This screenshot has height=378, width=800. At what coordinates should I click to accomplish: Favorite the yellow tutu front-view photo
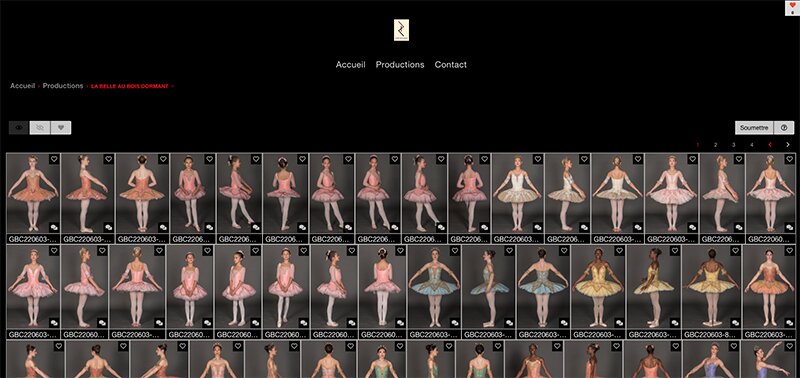point(618,251)
